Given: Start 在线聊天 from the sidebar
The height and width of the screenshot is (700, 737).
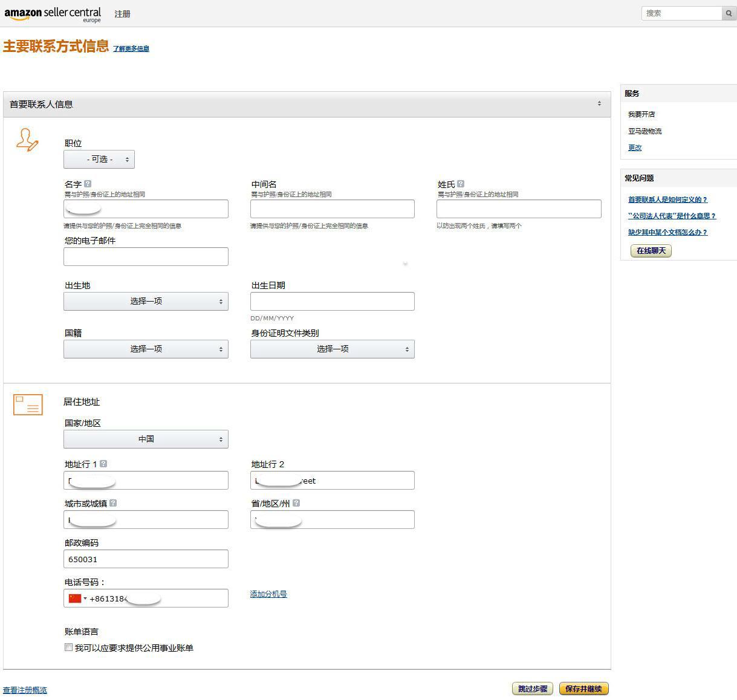Looking at the screenshot, I should coord(651,251).
